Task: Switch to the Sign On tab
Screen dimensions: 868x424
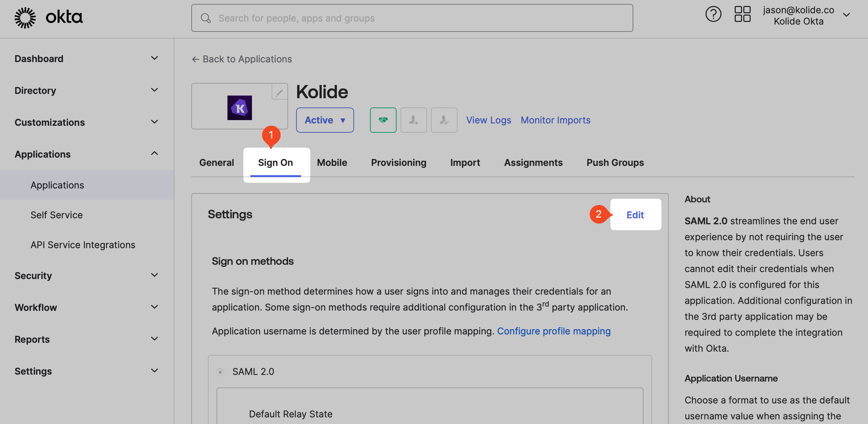Action: (275, 163)
